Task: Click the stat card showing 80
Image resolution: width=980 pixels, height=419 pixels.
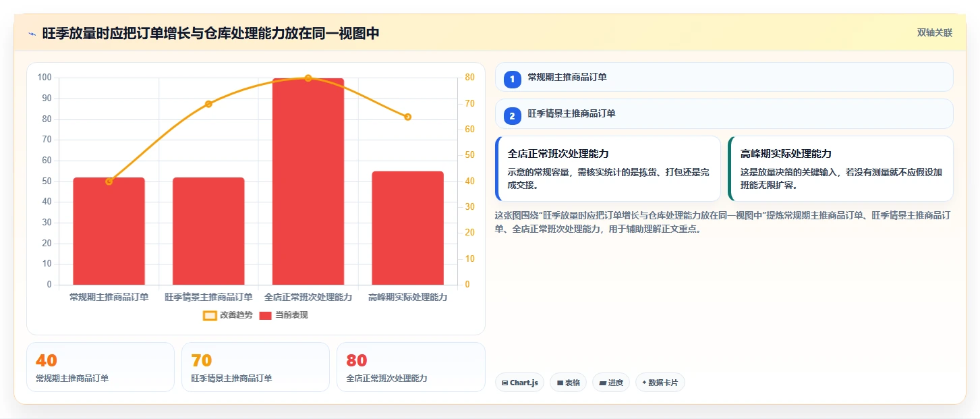Action: click(411, 367)
